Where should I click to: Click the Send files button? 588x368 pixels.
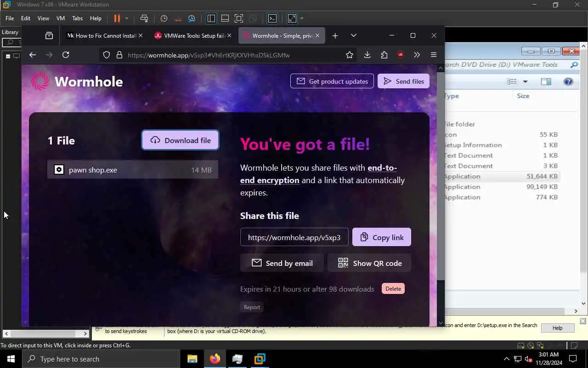click(403, 81)
